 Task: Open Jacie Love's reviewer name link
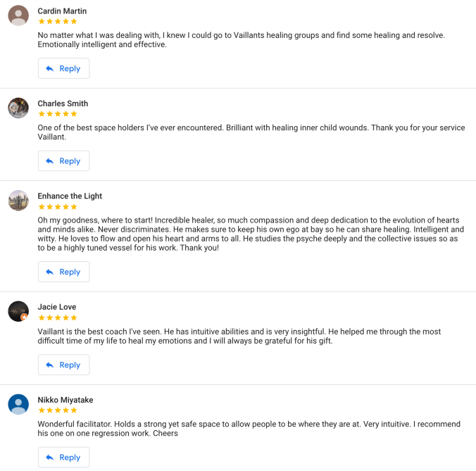tap(57, 307)
